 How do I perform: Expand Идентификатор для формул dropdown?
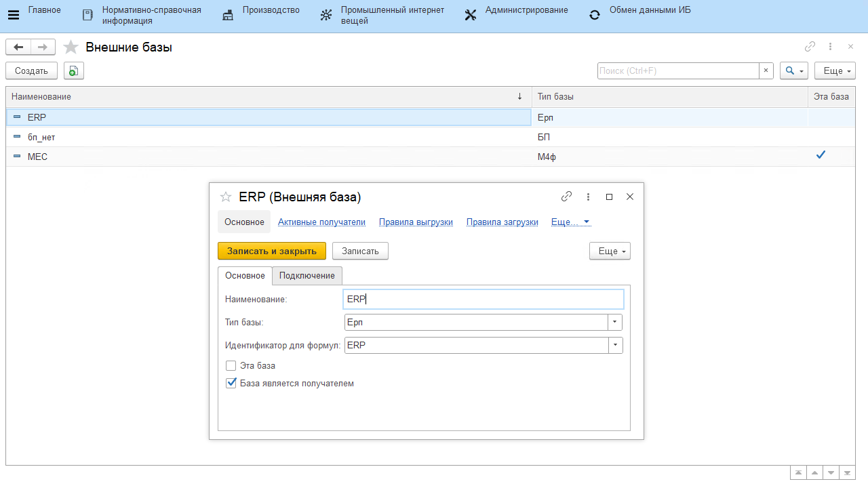[x=615, y=345]
